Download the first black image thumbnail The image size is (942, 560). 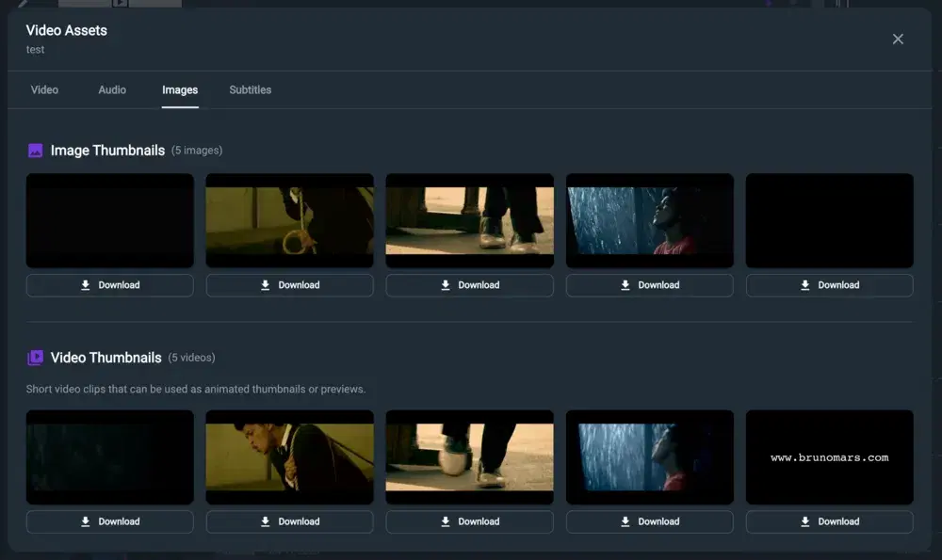110,285
